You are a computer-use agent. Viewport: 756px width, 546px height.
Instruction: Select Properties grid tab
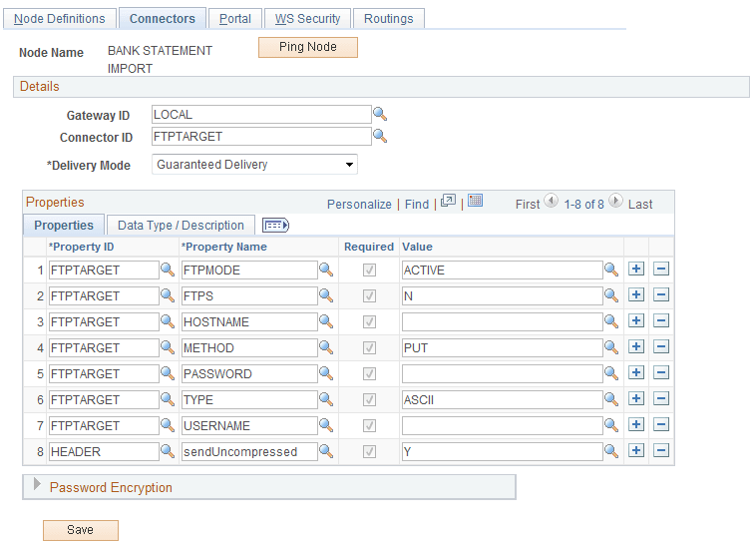click(64, 226)
